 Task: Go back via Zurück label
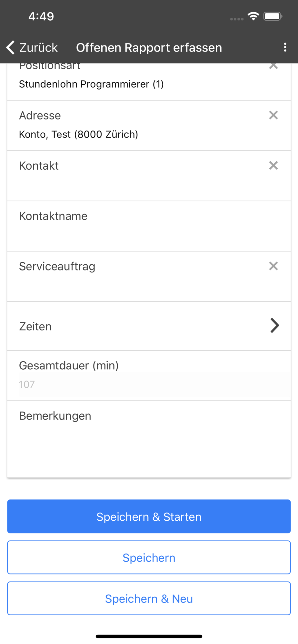point(38,47)
